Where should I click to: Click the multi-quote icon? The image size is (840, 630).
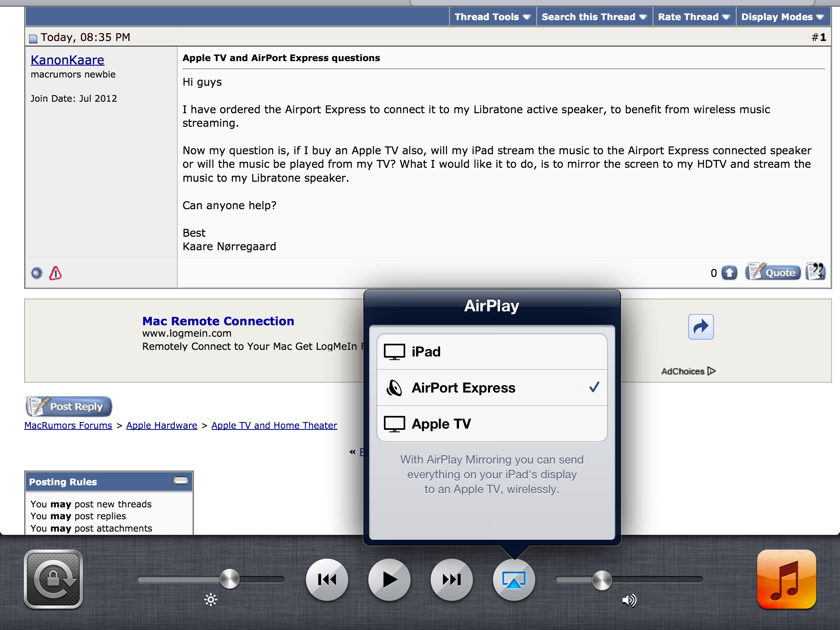coord(815,272)
